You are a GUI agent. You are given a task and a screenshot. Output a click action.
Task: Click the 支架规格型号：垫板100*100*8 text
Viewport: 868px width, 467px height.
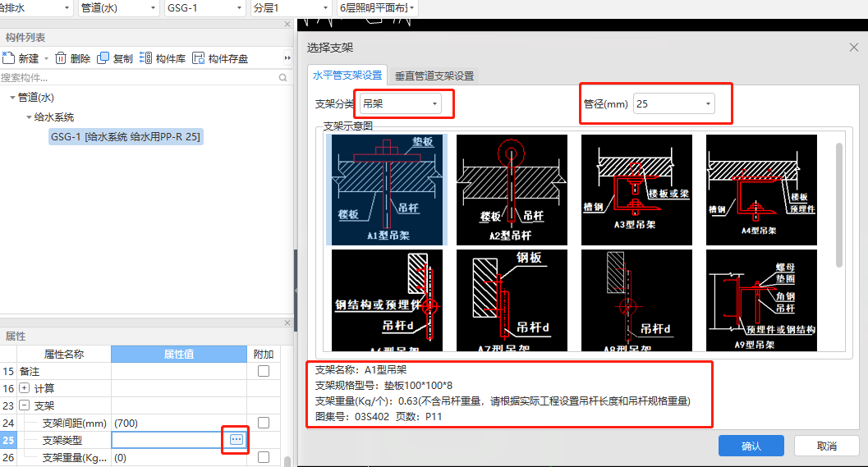(x=383, y=385)
